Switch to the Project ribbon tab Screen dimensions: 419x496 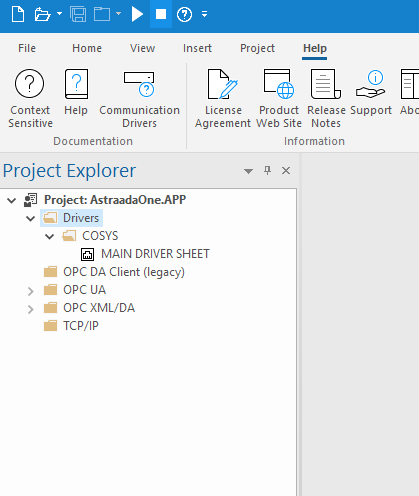[x=257, y=48]
